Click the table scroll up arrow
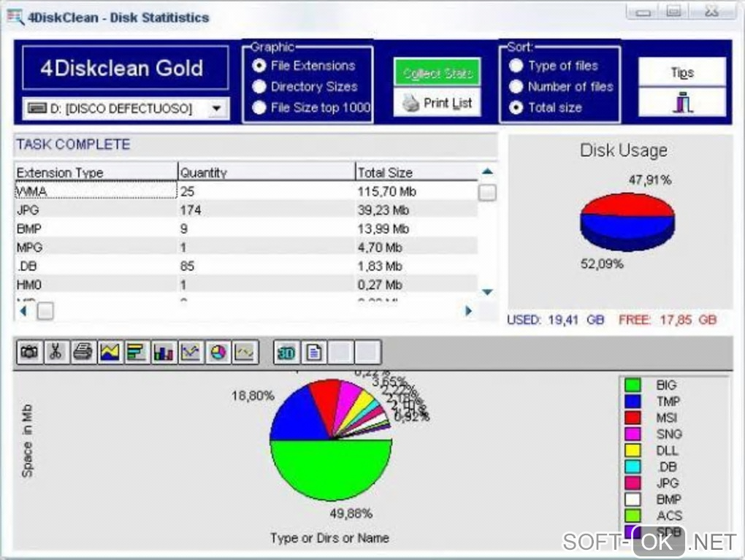745x560 pixels. tap(487, 172)
